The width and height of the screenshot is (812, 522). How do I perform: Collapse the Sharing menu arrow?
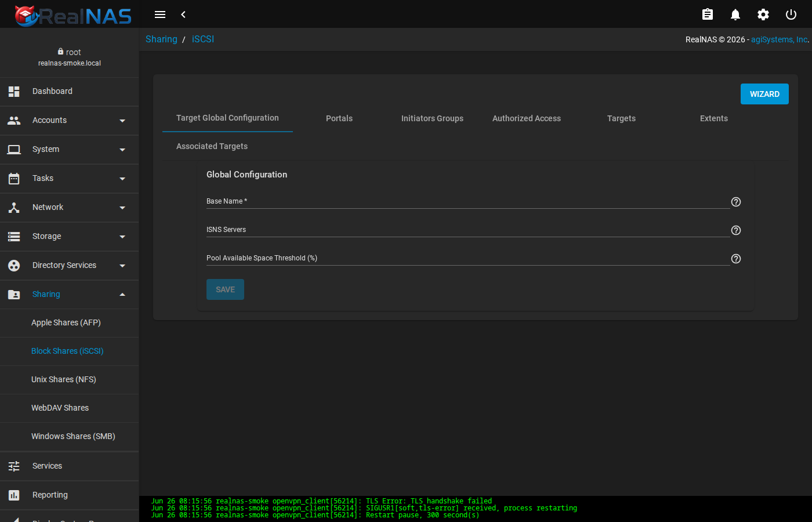(122, 294)
